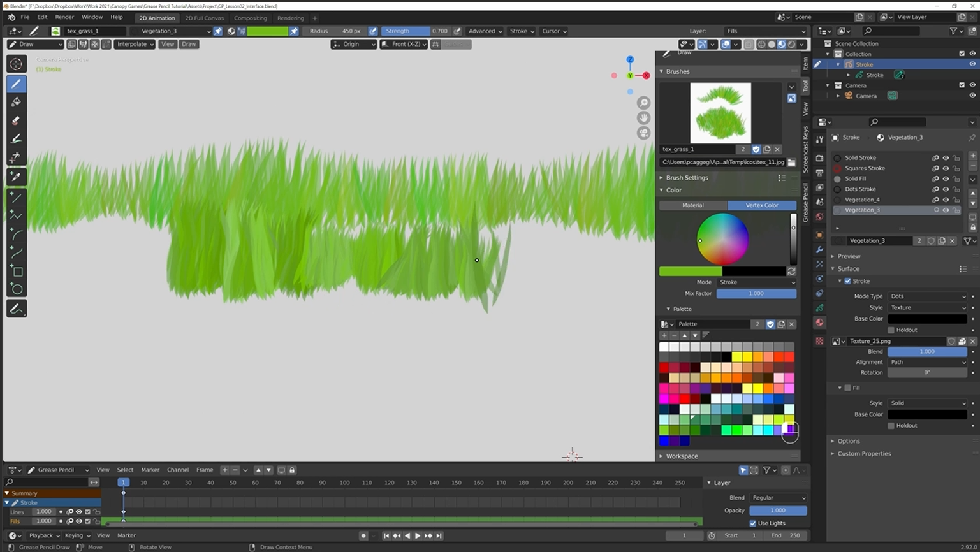Image resolution: width=980 pixels, height=552 pixels.
Task: Click the grass brush preview thumbnail
Action: point(720,113)
